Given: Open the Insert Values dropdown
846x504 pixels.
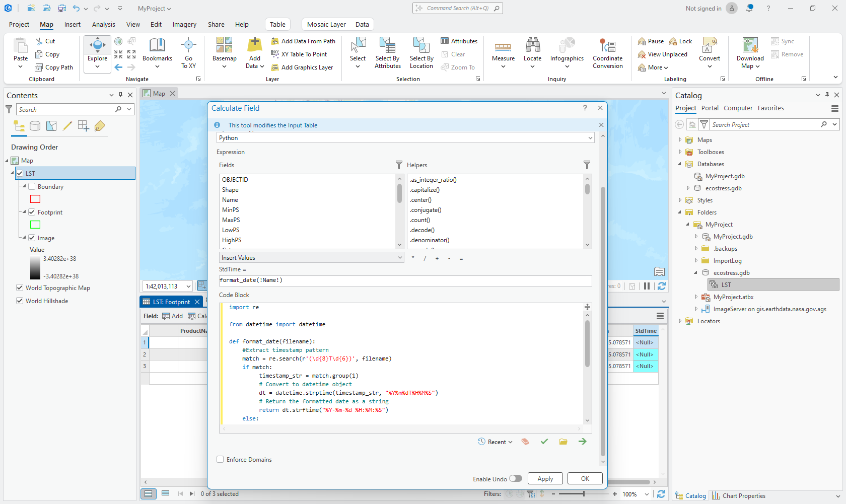Looking at the screenshot, I should pyautogui.click(x=312, y=258).
